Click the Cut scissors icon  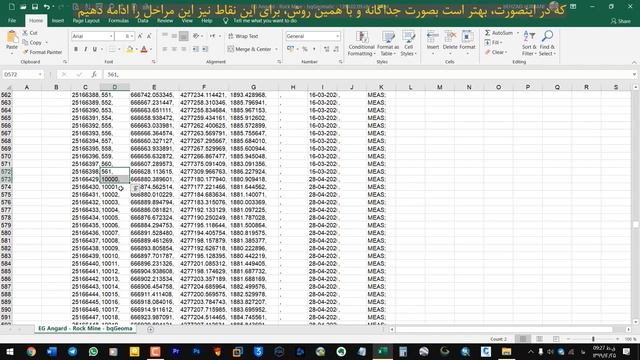click(x=25, y=33)
